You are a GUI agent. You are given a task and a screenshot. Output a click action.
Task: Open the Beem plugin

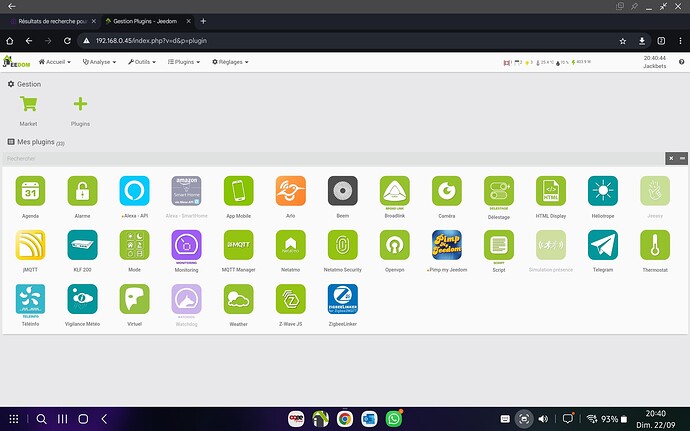click(x=343, y=191)
